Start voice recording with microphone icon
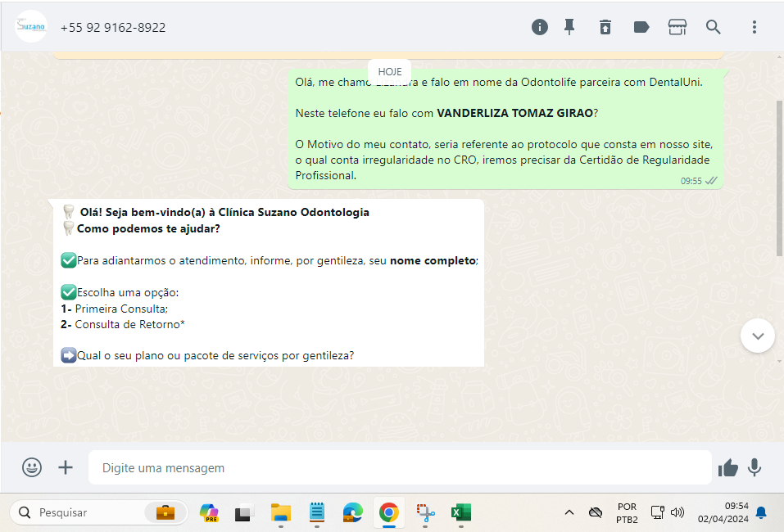The height and width of the screenshot is (532, 784). 755,467
